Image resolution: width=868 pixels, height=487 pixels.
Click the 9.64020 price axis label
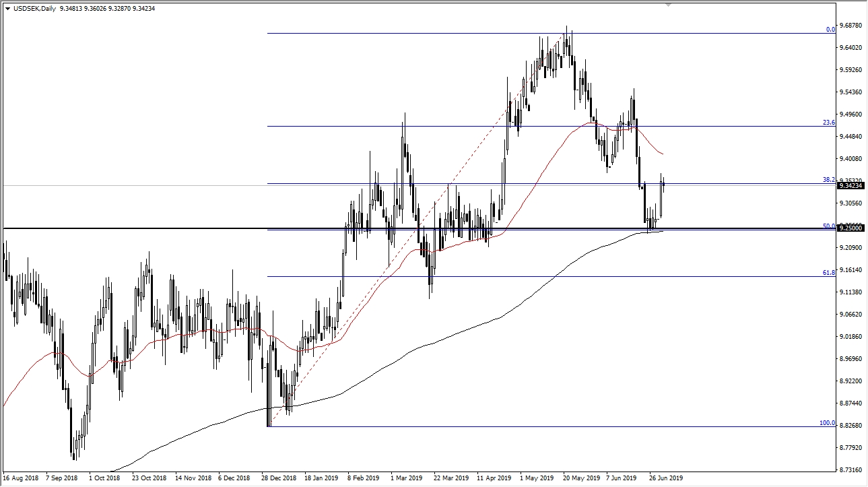pos(851,48)
